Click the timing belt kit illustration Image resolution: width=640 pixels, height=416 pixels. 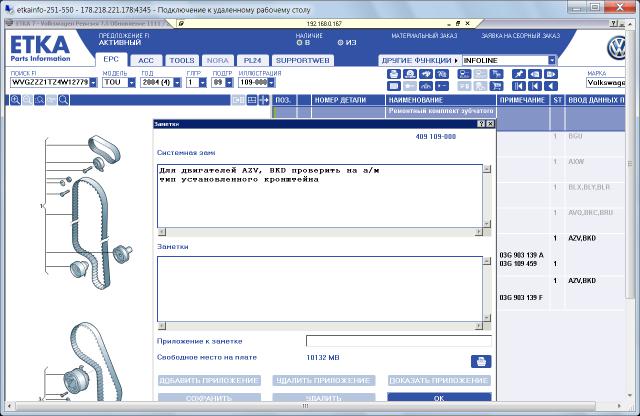pyautogui.click(x=88, y=212)
